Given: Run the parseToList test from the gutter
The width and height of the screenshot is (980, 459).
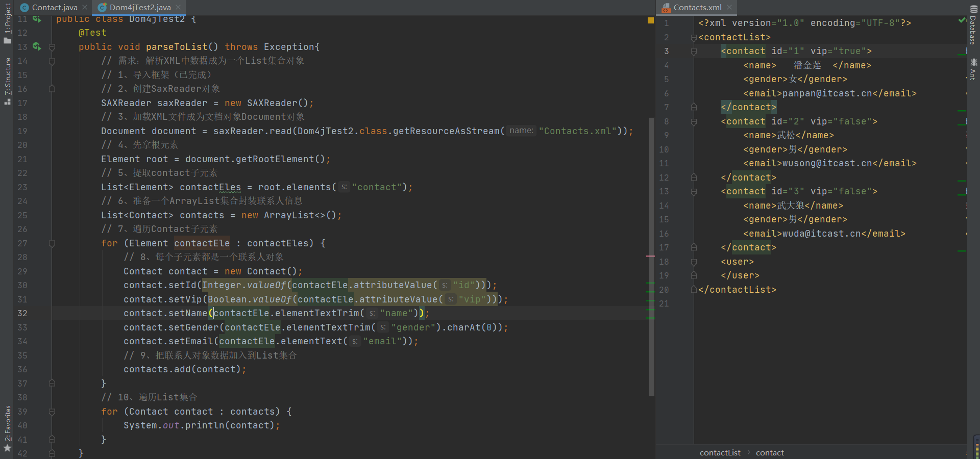Looking at the screenshot, I should [x=36, y=46].
